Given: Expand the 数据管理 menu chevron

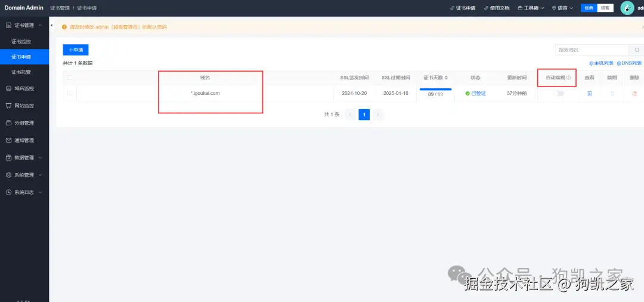Looking at the screenshot, I should click(x=40, y=158).
